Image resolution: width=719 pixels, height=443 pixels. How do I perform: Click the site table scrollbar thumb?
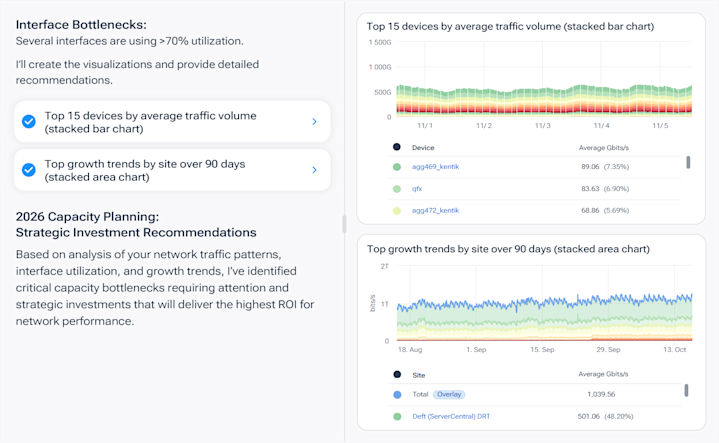point(686,390)
